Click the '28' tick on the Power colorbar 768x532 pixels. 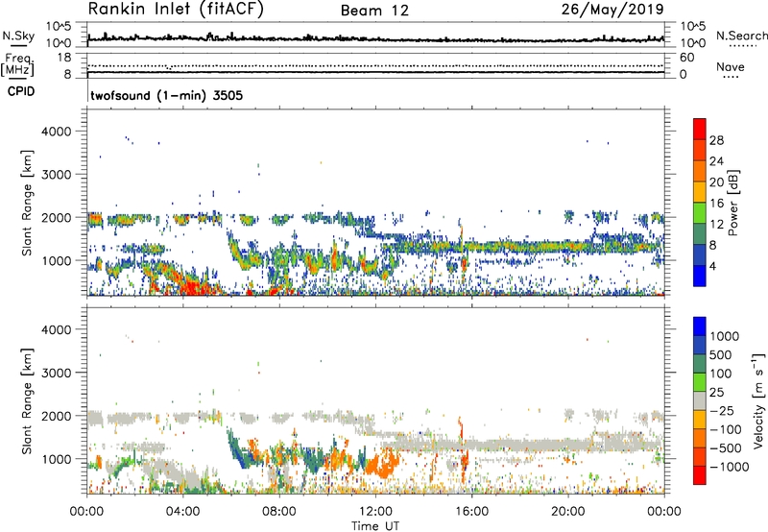[x=716, y=140]
